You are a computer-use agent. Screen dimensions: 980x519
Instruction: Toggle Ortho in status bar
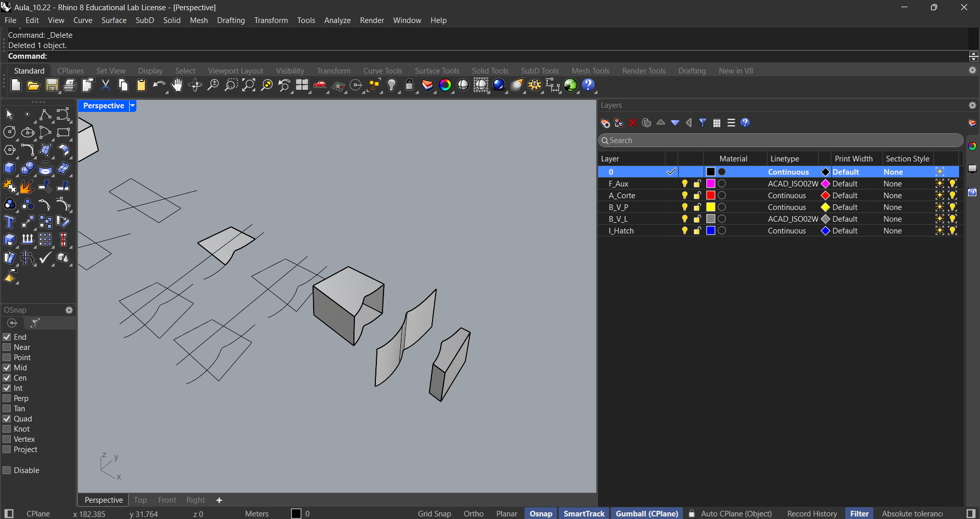[x=473, y=514]
